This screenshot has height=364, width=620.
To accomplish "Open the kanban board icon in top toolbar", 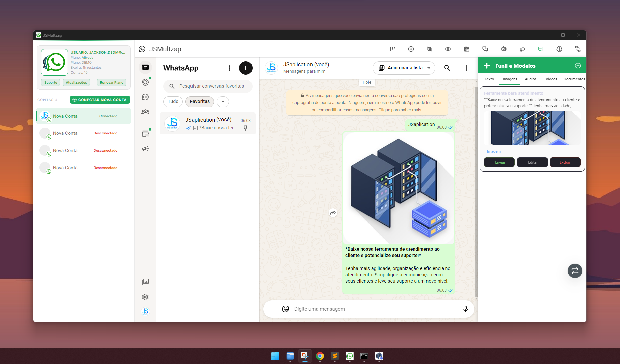I will [x=392, y=49].
